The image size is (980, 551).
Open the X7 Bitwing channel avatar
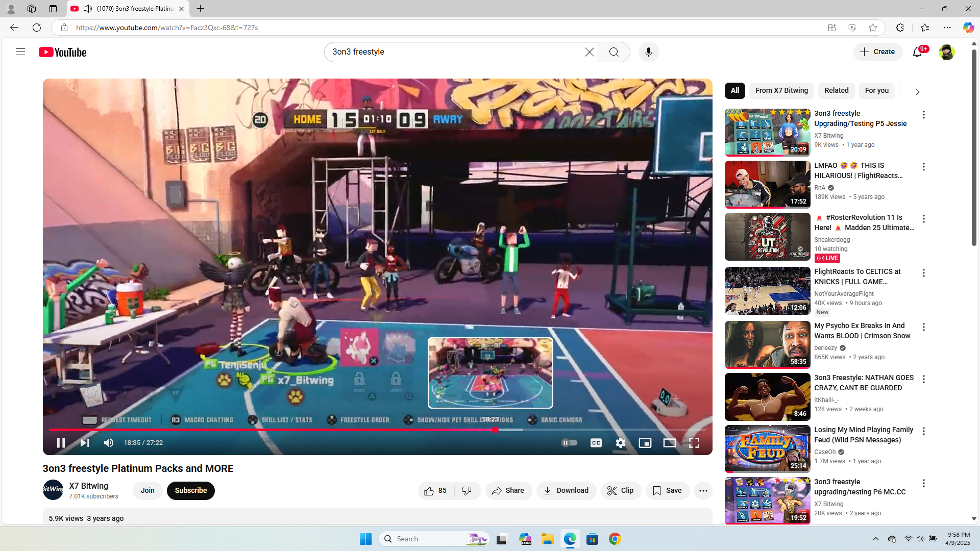(x=53, y=490)
